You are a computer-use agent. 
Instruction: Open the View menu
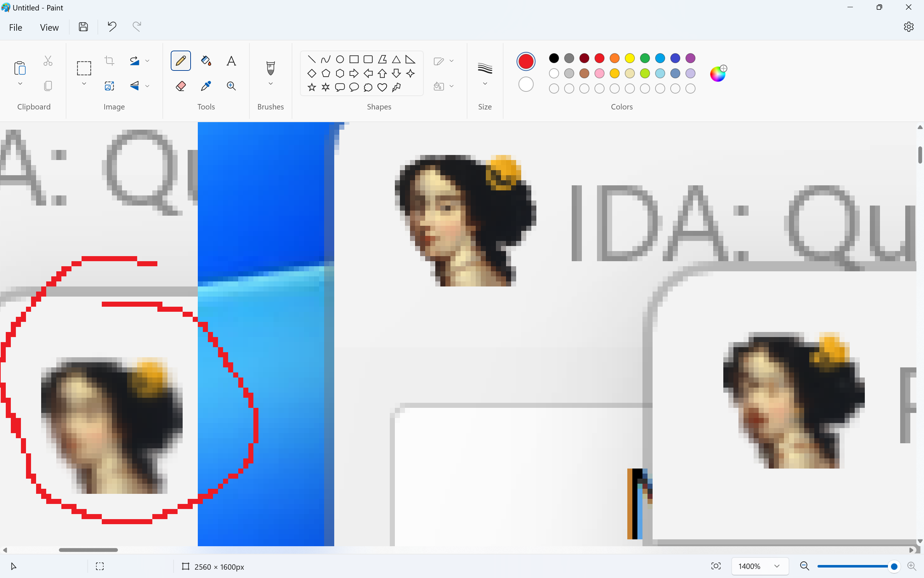[49, 27]
